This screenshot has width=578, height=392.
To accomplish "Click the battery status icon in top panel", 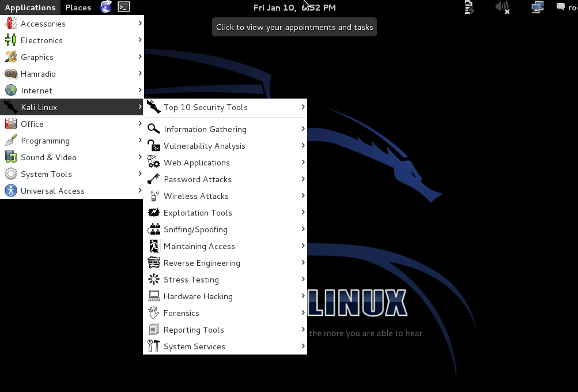I will click(469, 7).
